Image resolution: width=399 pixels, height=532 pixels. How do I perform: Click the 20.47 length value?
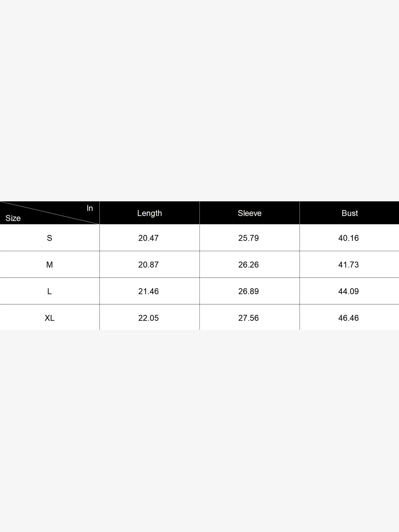148,238
